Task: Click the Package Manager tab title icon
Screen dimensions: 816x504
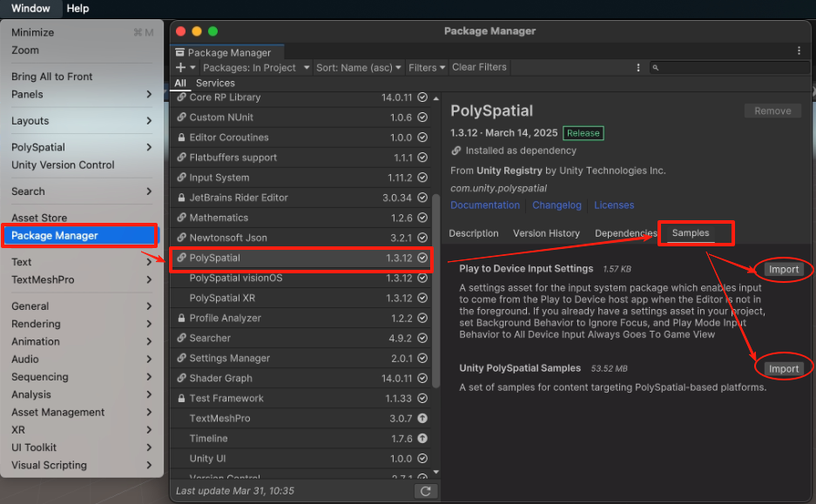Action: [180, 52]
